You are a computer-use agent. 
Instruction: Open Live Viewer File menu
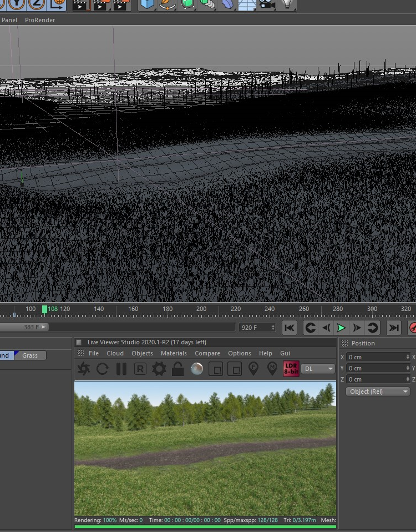click(x=94, y=353)
